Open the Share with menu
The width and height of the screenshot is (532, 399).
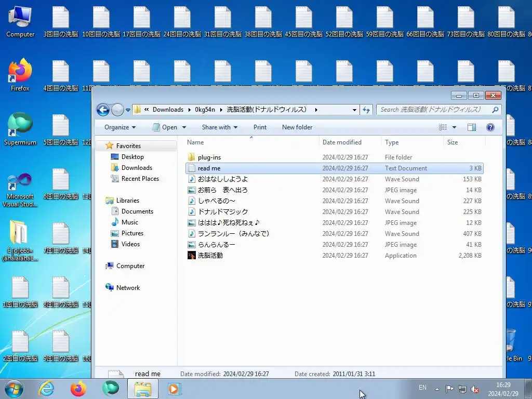coord(220,127)
